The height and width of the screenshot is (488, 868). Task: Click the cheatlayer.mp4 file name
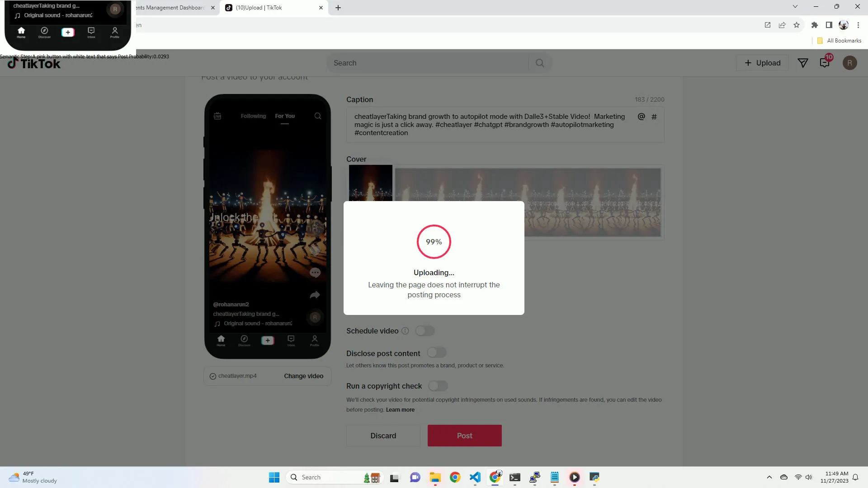pyautogui.click(x=237, y=376)
